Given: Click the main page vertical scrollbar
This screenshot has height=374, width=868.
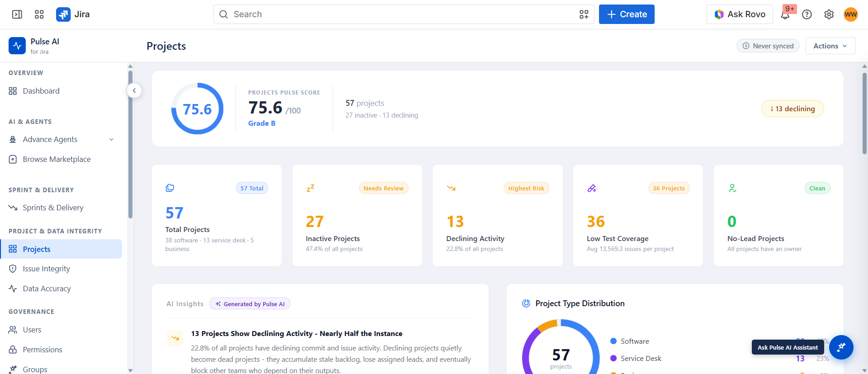Looking at the screenshot, I should [x=864, y=113].
